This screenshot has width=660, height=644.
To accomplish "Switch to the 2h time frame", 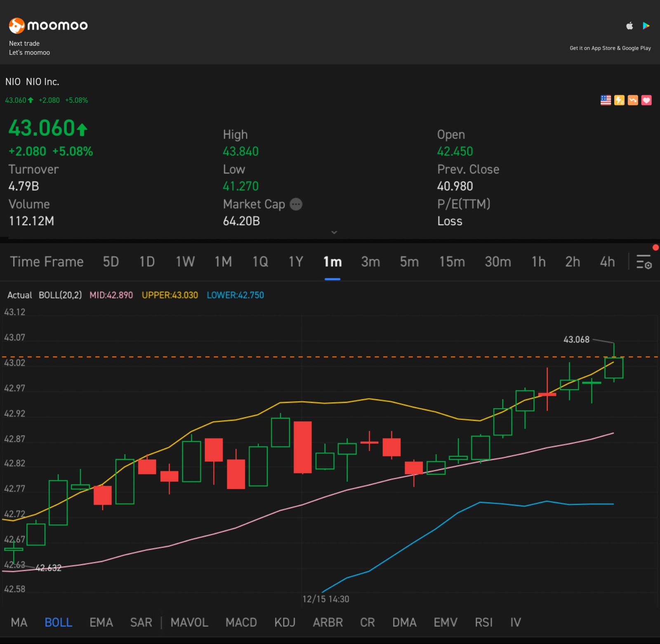I will coord(573,262).
